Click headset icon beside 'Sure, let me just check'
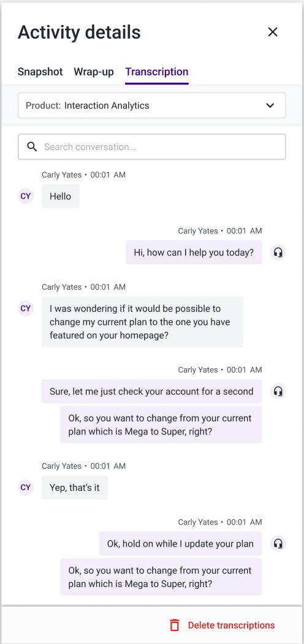 coord(278,391)
